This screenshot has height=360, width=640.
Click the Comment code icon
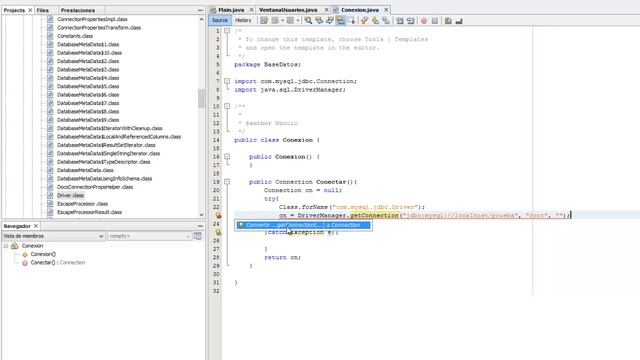pos(448,20)
